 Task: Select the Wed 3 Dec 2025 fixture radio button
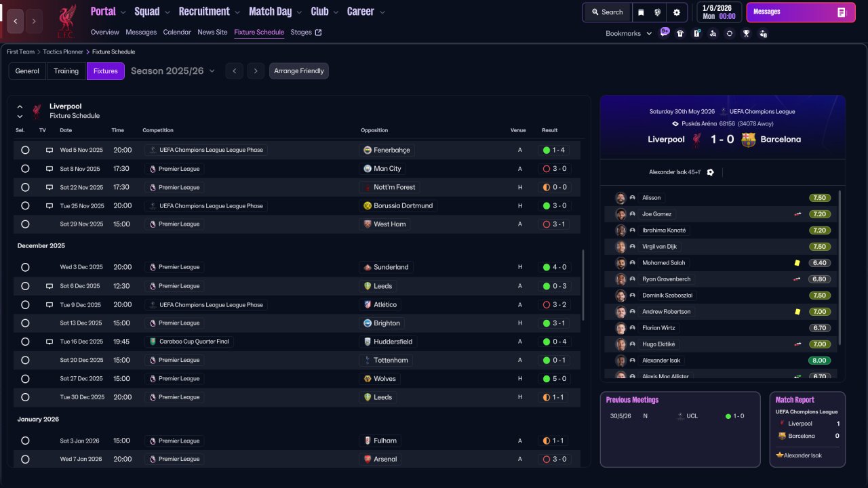[25, 267]
